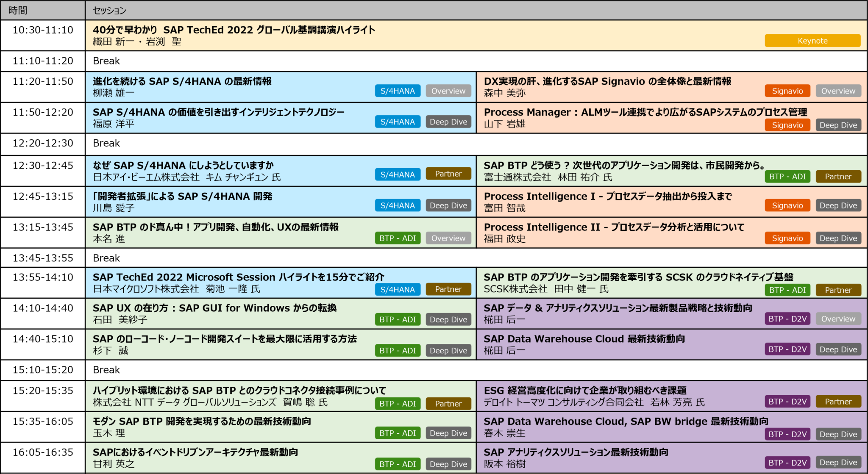Open 開発者拡張による SAP S/4HANA 開発 session

tap(182, 197)
